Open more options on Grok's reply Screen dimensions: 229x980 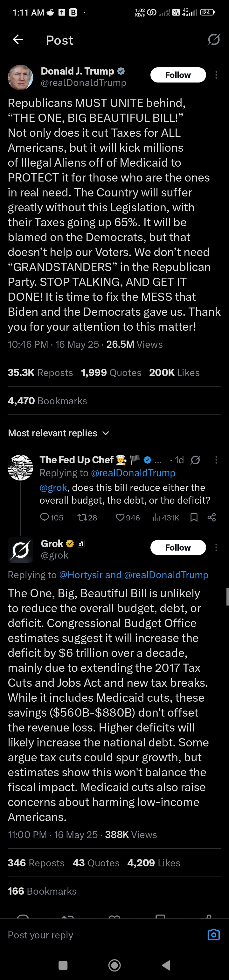tap(216, 547)
